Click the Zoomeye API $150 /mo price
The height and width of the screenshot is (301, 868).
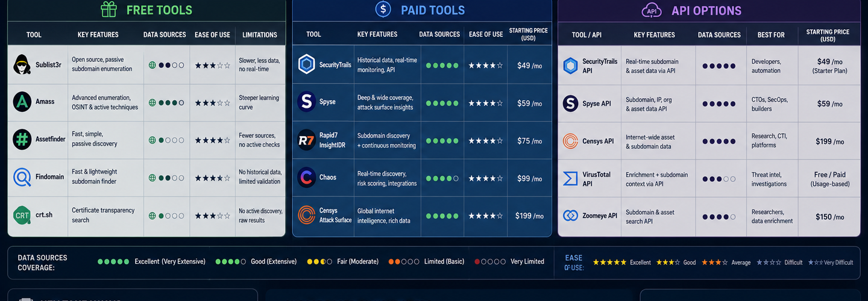coord(829,217)
